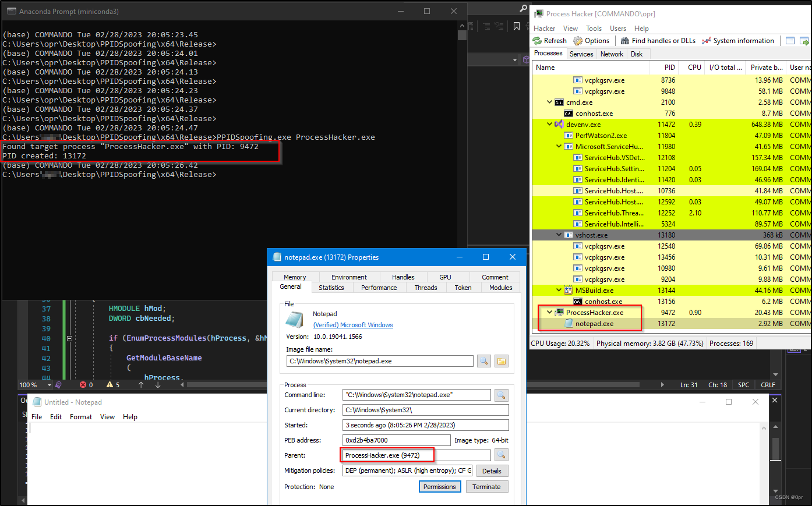Image resolution: width=812 pixels, height=506 pixels.
Task: Open the Modules tab in properties
Action: (501, 288)
